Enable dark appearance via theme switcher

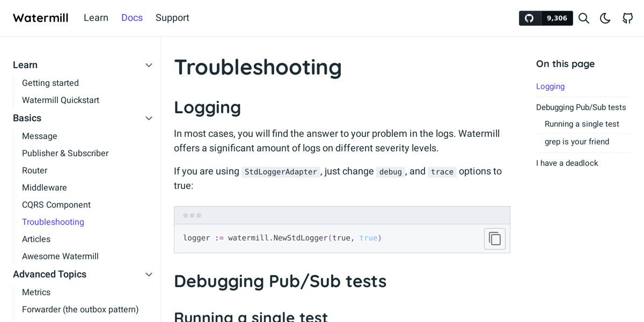point(605,18)
